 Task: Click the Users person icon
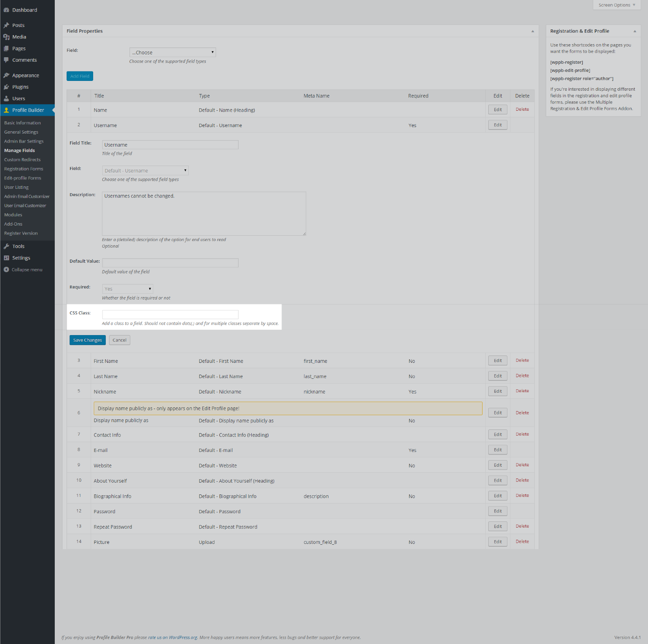[x=7, y=98]
